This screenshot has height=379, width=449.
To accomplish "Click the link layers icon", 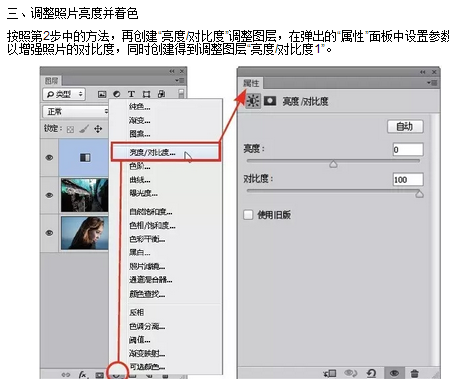I will coord(66,375).
